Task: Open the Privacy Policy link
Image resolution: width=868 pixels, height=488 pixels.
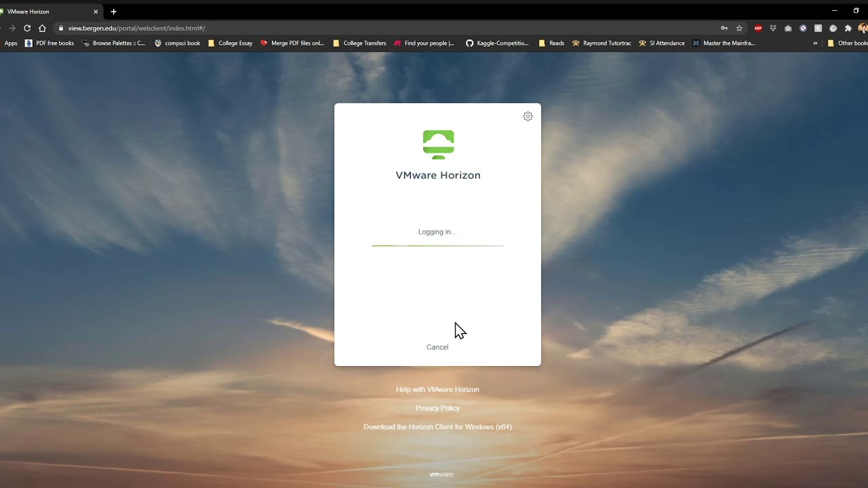Action: (437, 408)
